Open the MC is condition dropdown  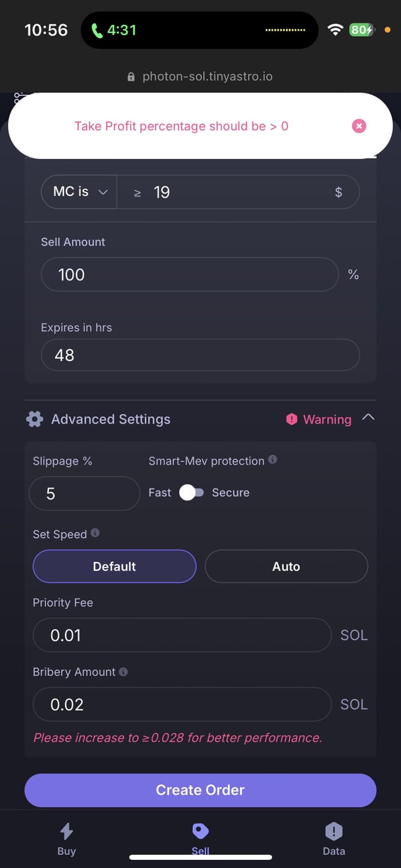coord(80,192)
